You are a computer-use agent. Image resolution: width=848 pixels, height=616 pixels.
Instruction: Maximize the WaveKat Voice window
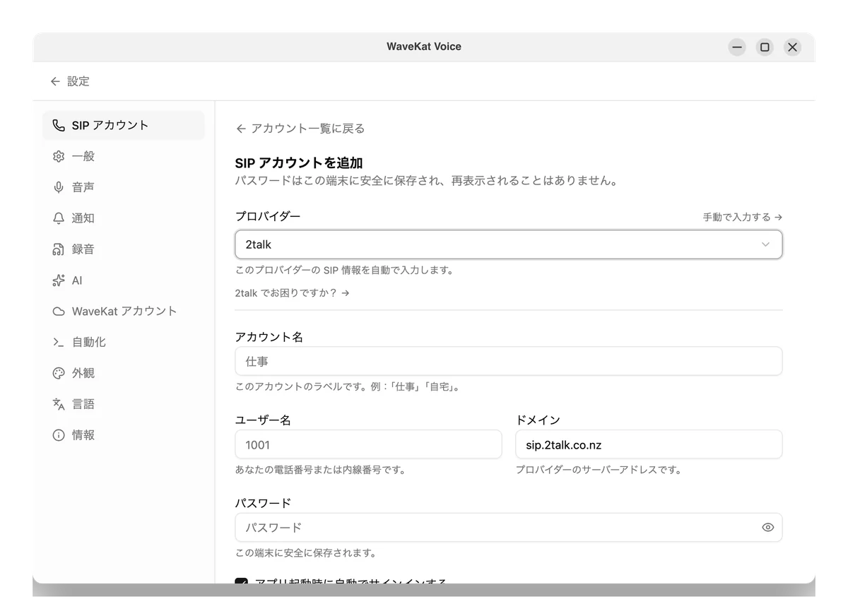click(765, 47)
